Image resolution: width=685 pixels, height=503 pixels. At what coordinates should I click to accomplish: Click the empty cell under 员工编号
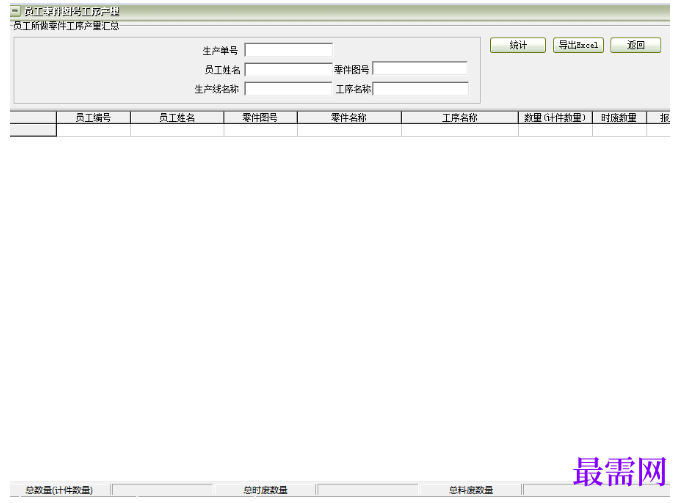(x=93, y=130)
